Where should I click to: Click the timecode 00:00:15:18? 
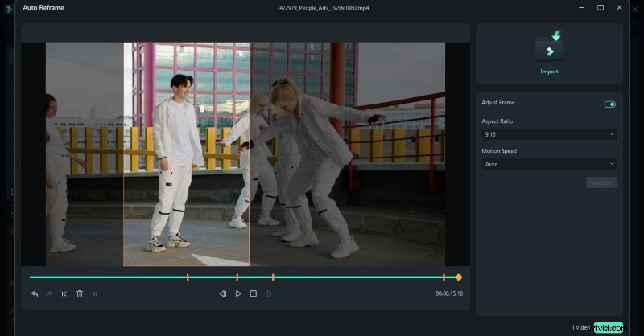coord(449,293)
